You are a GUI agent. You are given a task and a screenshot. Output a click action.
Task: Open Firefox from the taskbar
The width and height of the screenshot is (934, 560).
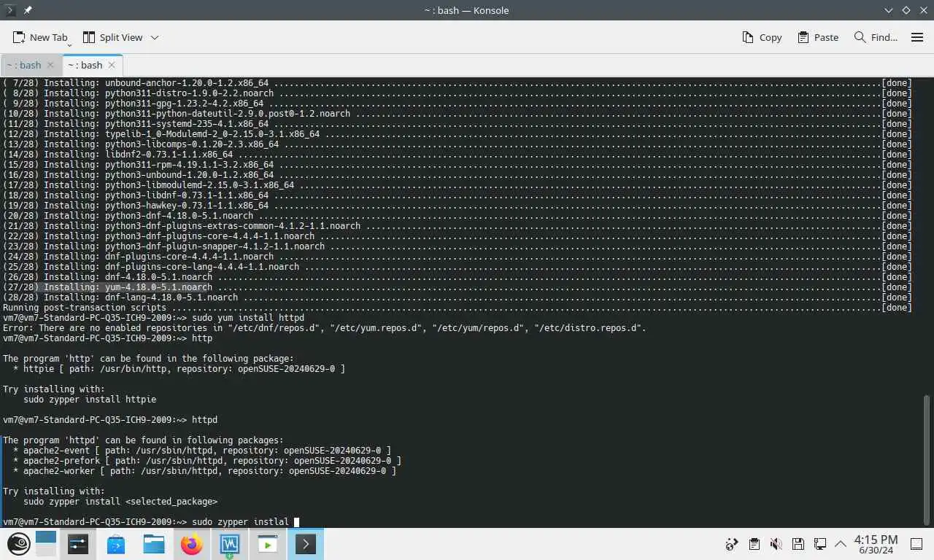(192, 544)
